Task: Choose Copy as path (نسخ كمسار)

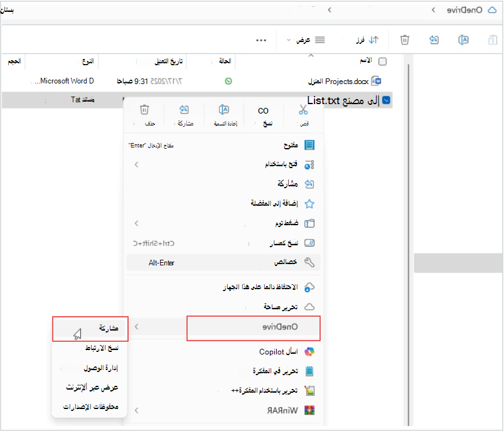Action: coord(223,243)
